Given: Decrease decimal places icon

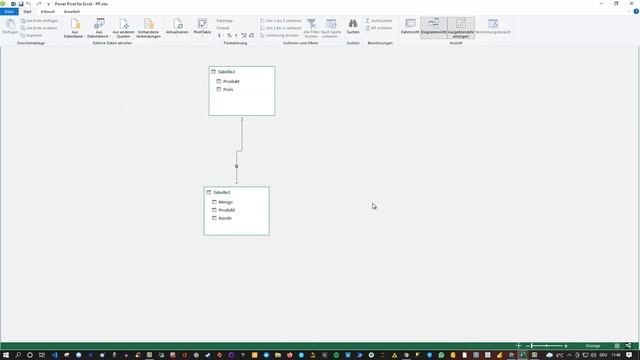Looking at the screenshot, I should 251,36.
